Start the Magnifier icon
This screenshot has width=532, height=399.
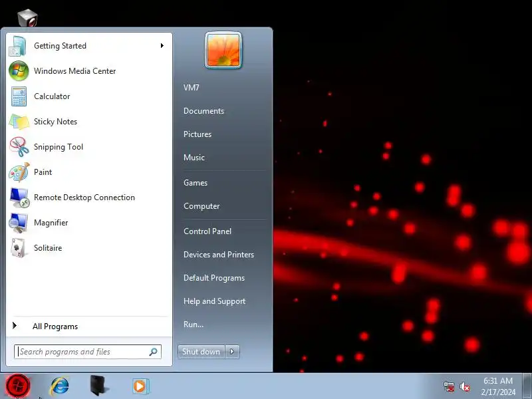(19, 223)
